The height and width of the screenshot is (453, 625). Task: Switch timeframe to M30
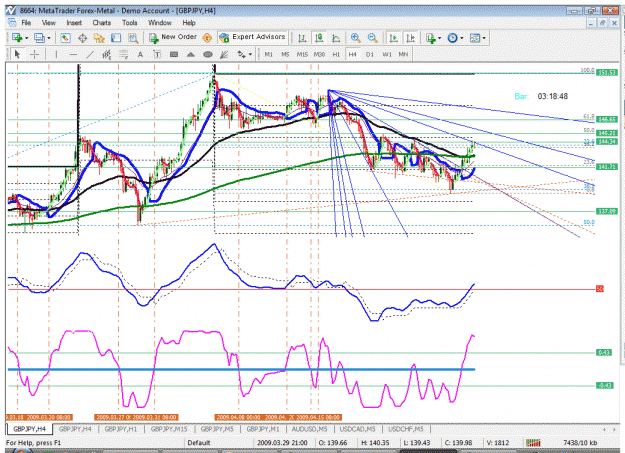coord(319,54)
